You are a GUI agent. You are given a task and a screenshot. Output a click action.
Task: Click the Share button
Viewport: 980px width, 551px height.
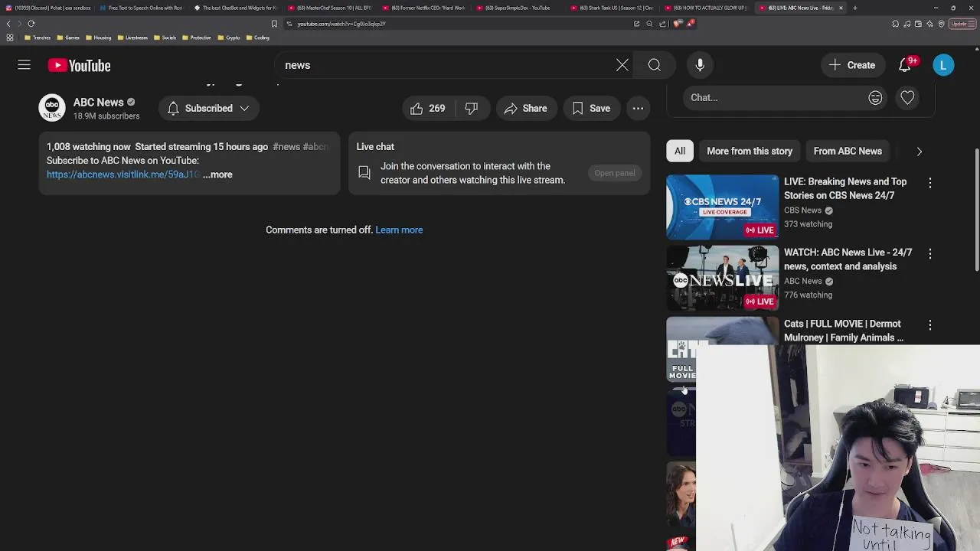point(526,109)
